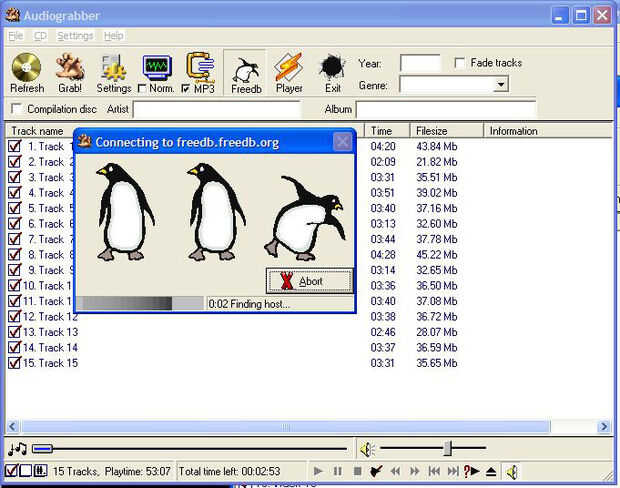Toggle the MP3 checkbox

point(186,89)
